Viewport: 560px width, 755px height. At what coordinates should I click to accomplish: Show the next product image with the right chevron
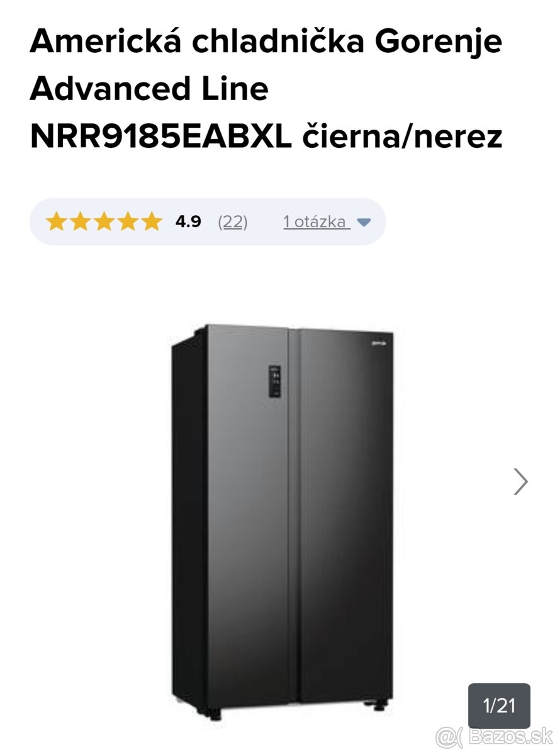[520, 481]
